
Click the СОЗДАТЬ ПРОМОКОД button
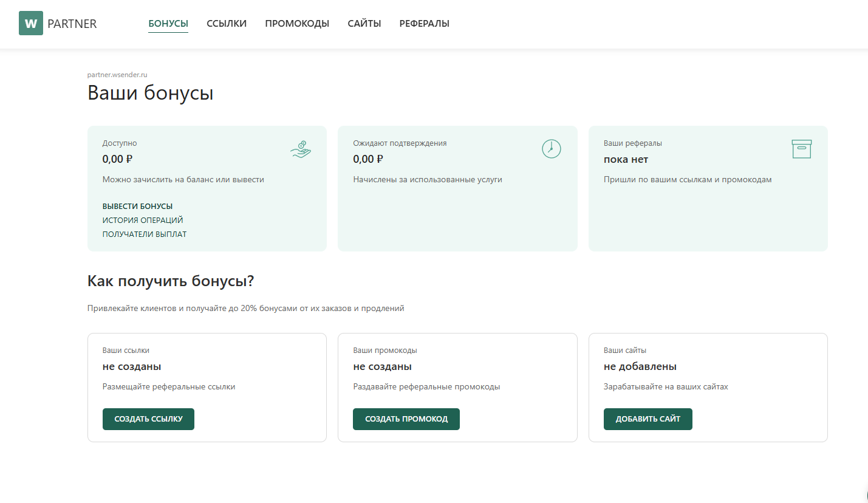pyautogui.click(x=406, y=419)
